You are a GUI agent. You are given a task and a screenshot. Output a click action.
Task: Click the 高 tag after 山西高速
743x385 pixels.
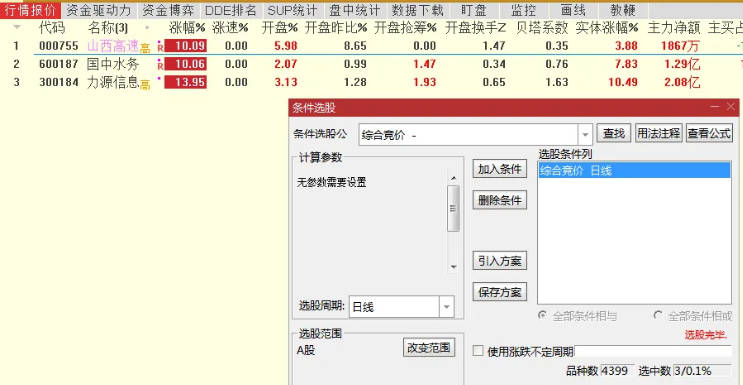(x=145, y=48)
